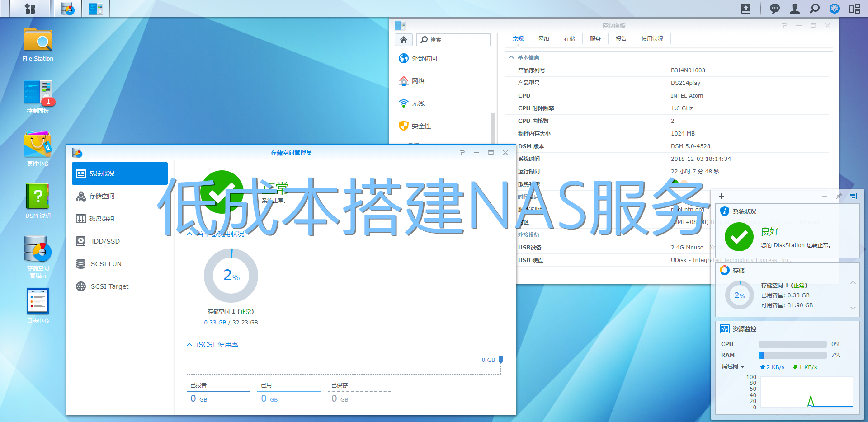
Task: Open the notifications speech bubble icon
Action: point(775,9)
